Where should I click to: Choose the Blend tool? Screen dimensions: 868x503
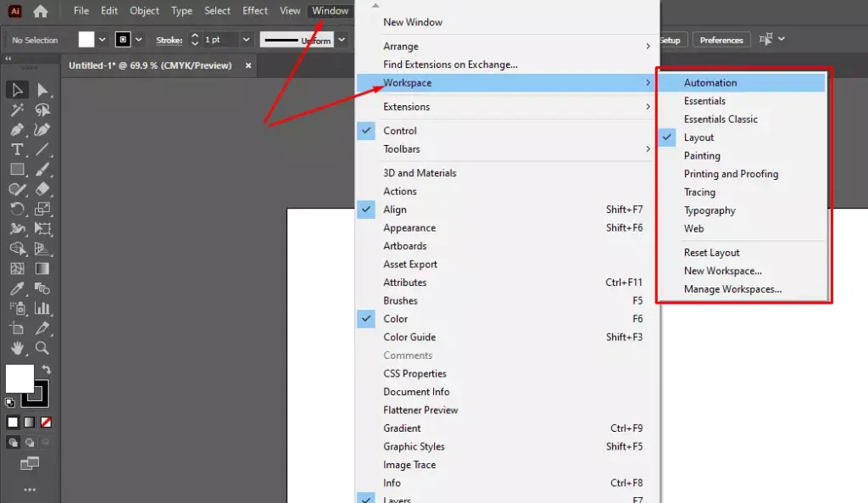[42, 288]
